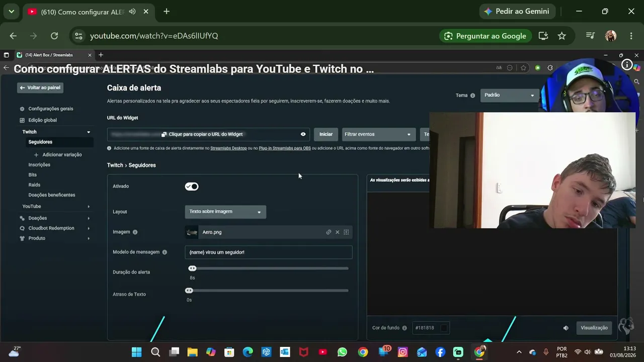Mute the YouTube tab audio icon
This screenshot has width=644, height=362.
coord(132,12)
